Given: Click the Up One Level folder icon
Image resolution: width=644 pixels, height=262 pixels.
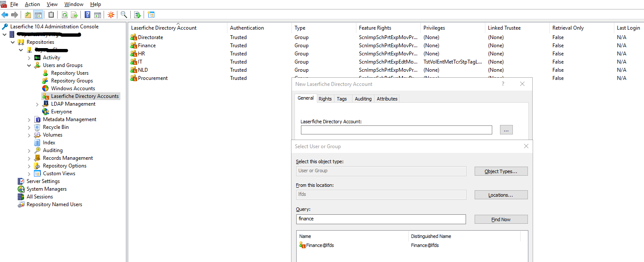Looking at the screenshot, I should click(28, 15).
